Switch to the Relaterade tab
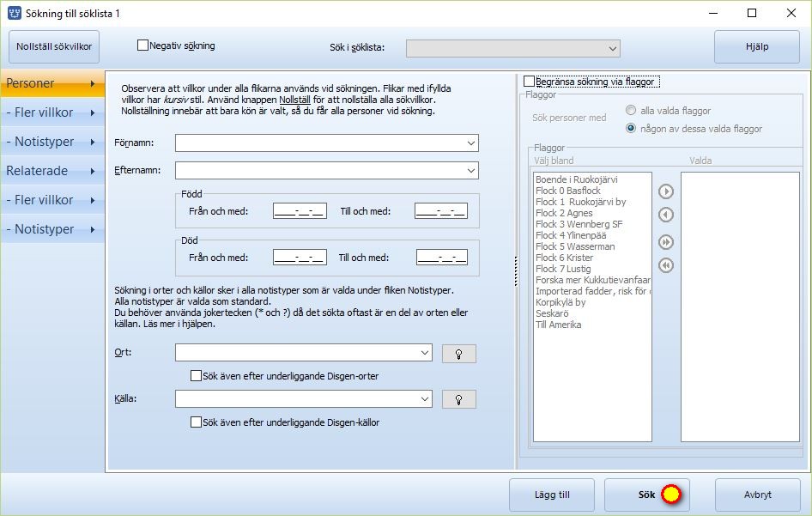Viewport: 812px width, 516px height. pyautogui.click(x=52, y=171)
